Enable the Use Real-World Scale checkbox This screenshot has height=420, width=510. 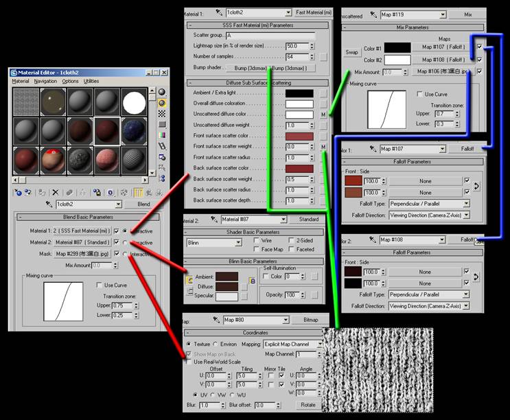click(189, 362)
